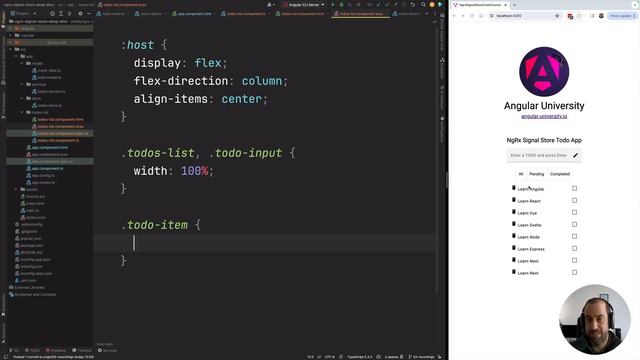This screenshot has height=360, width=640.
Task: Click the Angular University logo image
Action: [x=544, y=71]
